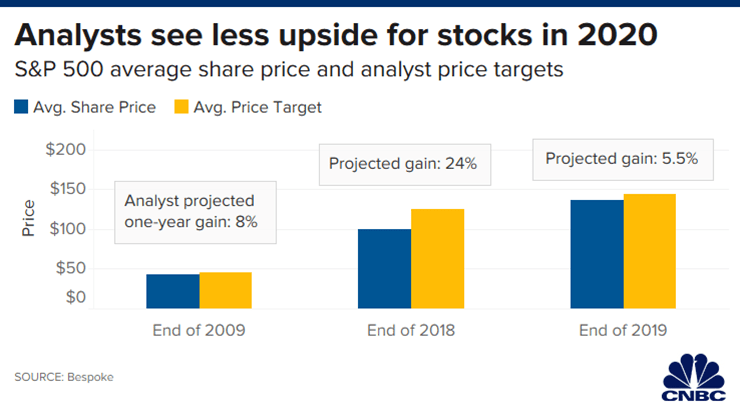Click the 'Projected gain: 24%' annotation box

[x=405, y=165]
